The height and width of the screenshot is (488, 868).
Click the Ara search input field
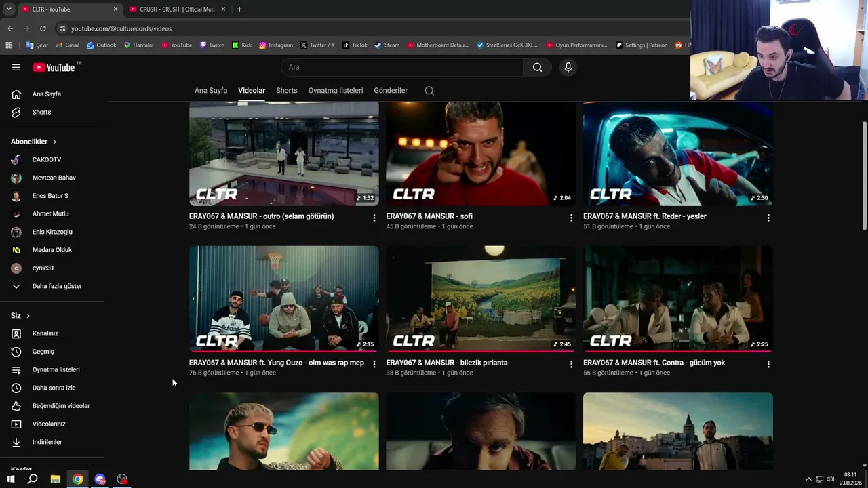pyautogui.click(x=401, y=67)
